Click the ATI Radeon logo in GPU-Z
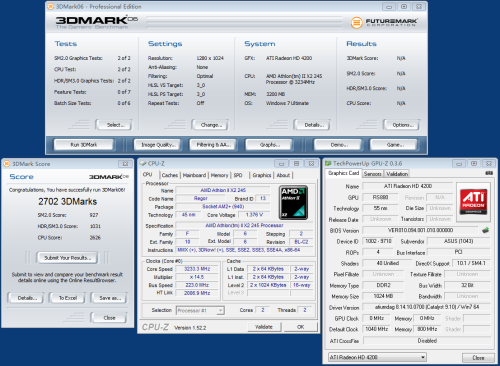The image size is (500, 366). 473,201
